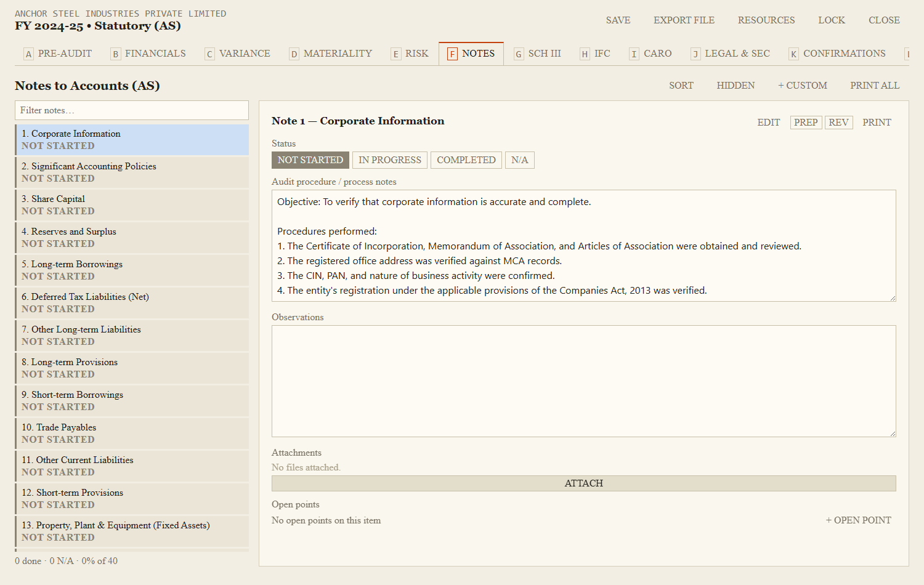Click into the Observations text area
The height and width of the screenshot is (585, 924).
[x=584, y=381]
